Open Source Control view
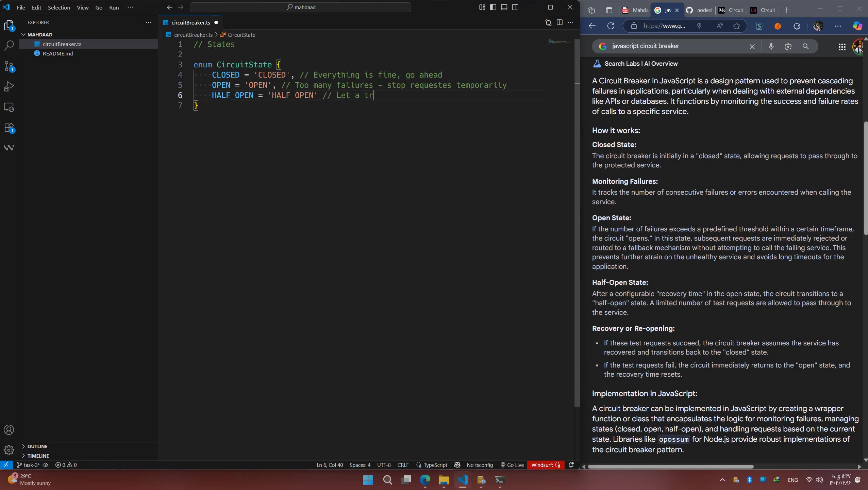The height and width of the screenshot is (490, 868). pos(9,66)
